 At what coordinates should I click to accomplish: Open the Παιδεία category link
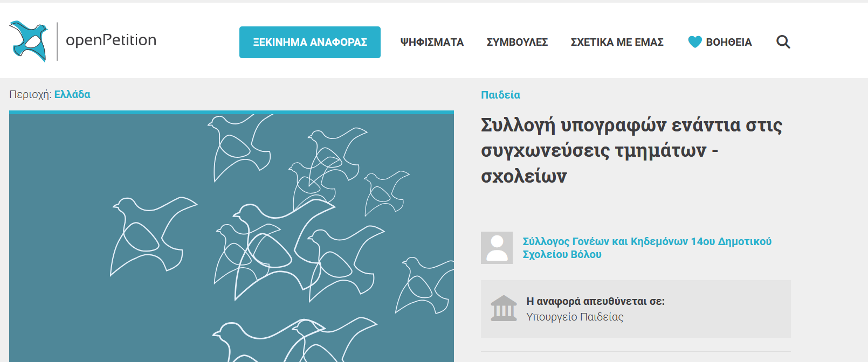(x=500, y=95)
